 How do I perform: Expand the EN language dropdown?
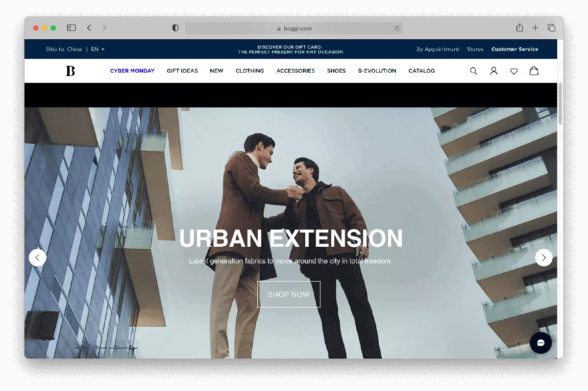[98, 49]
